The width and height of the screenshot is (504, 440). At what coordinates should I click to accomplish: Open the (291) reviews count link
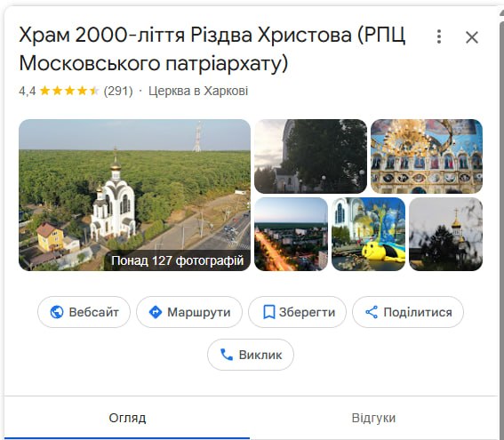click(x=118, y=91)
